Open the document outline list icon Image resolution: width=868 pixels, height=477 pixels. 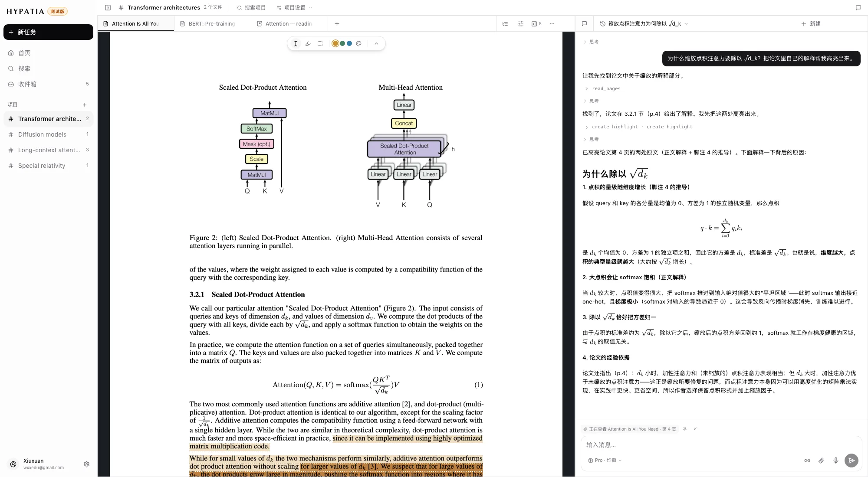tap(505, 24)
